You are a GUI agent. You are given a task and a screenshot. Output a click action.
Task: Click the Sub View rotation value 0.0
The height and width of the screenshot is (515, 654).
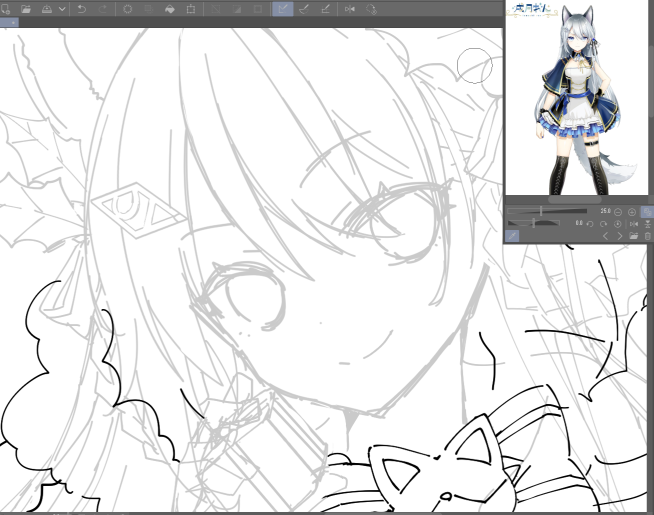point(579,223)
